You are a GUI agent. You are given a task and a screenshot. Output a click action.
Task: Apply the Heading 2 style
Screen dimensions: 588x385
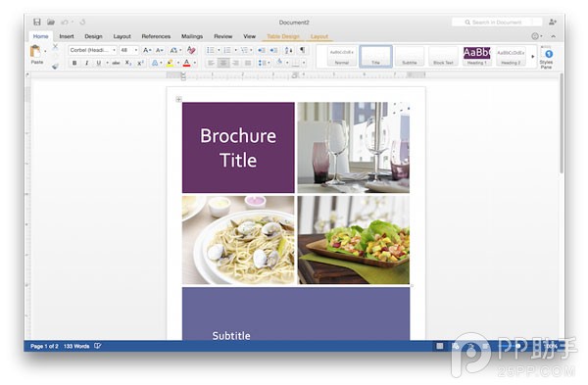[511, 57]
